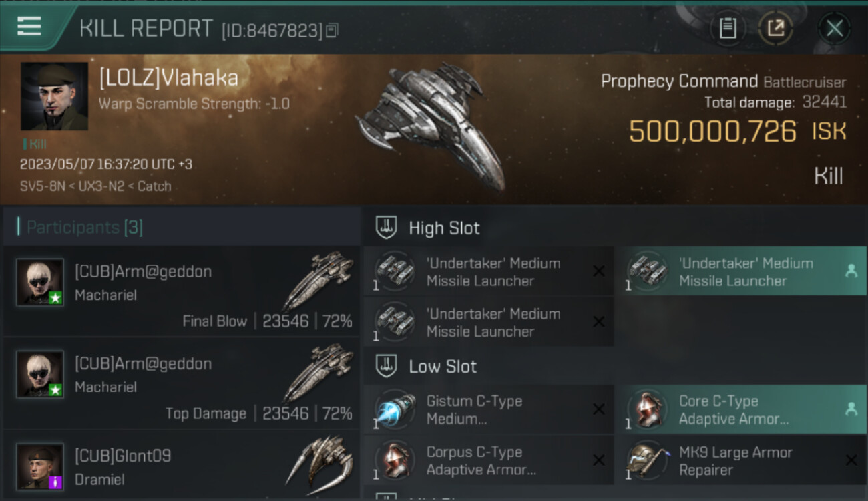Image resolution: width=868 pixels, height=501 pixels.
Task: Open Vlahaka's character portrait
Action: click(x=54, y=96)
